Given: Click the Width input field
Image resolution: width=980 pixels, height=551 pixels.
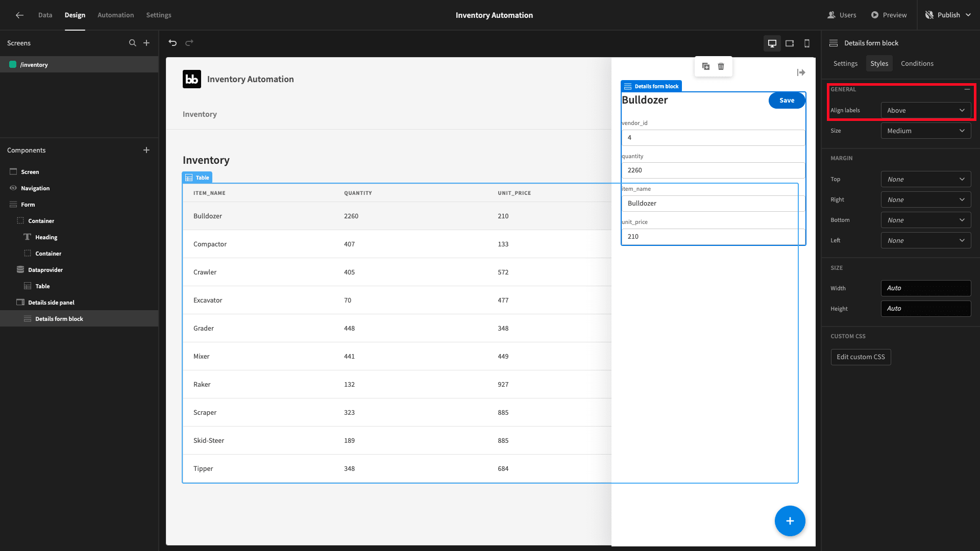Looking at the screenshot, I should (x=926, y=288).
